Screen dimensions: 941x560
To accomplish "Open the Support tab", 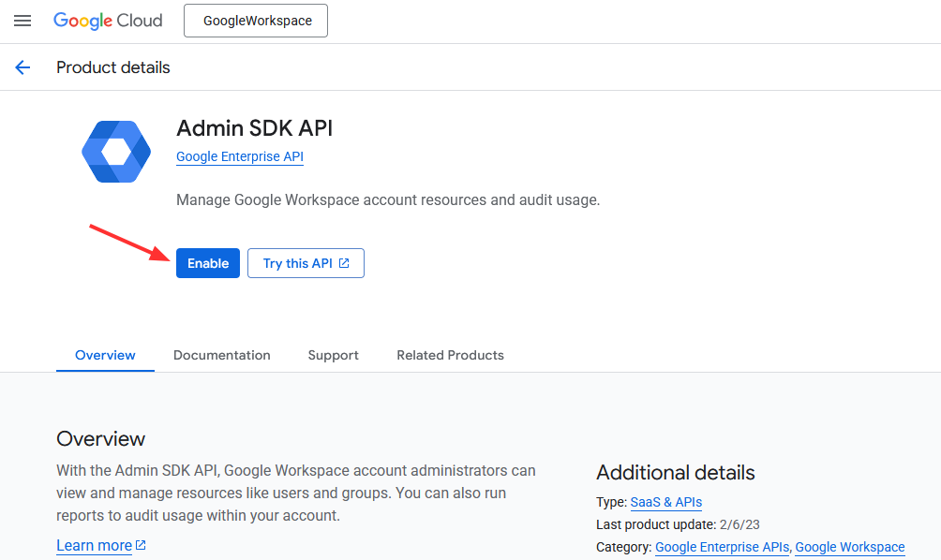I will click(x=334, y=355).
